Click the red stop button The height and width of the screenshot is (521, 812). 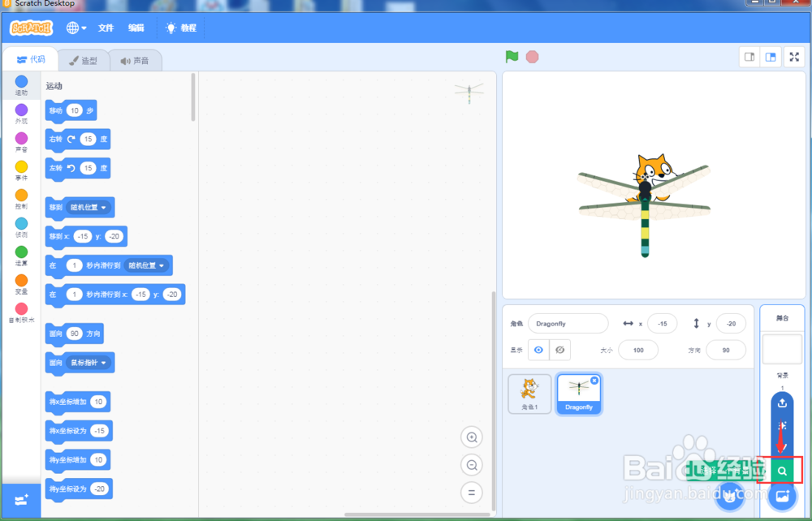[532, 56]
